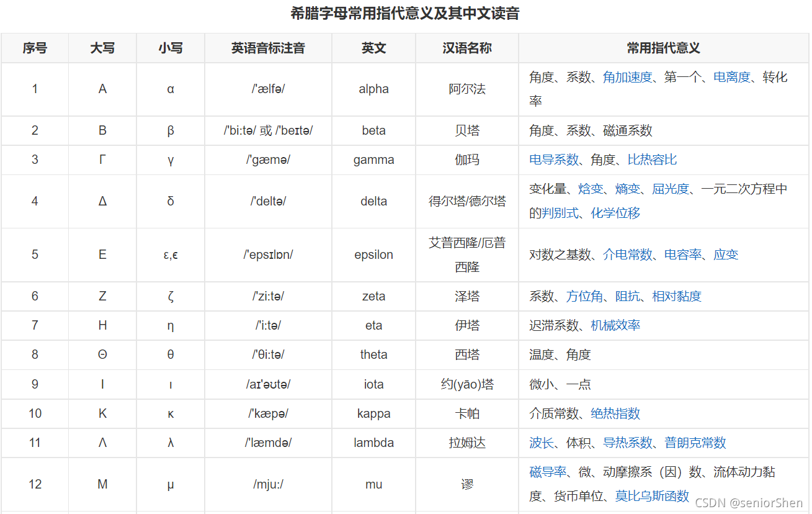Follow the 电导系数 link in gamma row
The height and width of the screenshot is (514, 812).
pyautogui.click(x=553, y=160)
